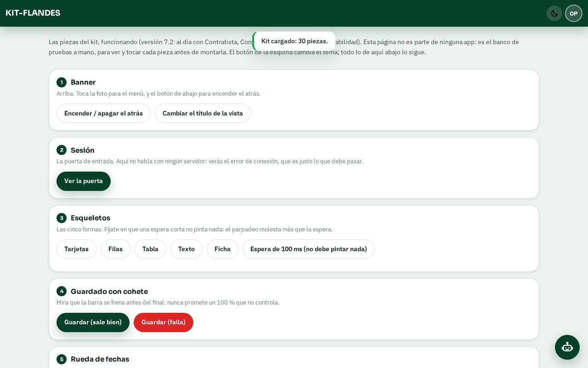Screen dimensions: 588x368
Task: Click the Guardado con cohete heading
Action: 109,292
